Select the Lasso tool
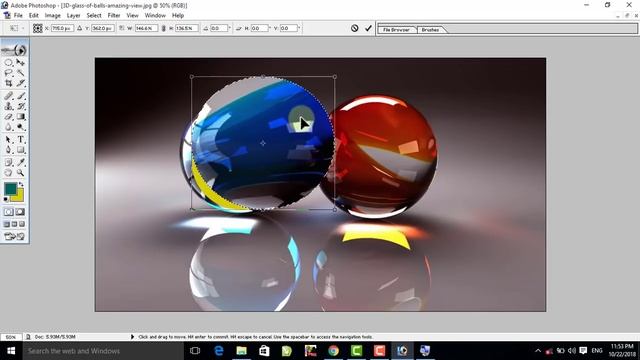Screen dimensions: 640x360 tap(8, 73)
